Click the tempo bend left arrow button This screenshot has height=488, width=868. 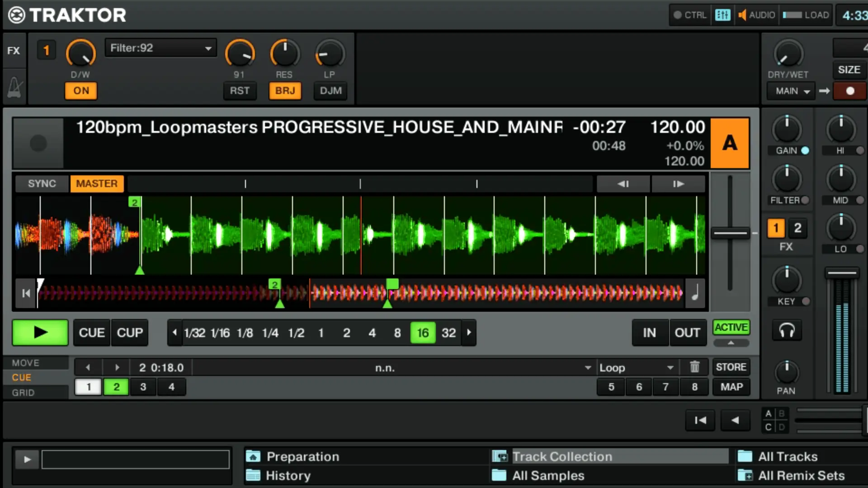(623, 184)
